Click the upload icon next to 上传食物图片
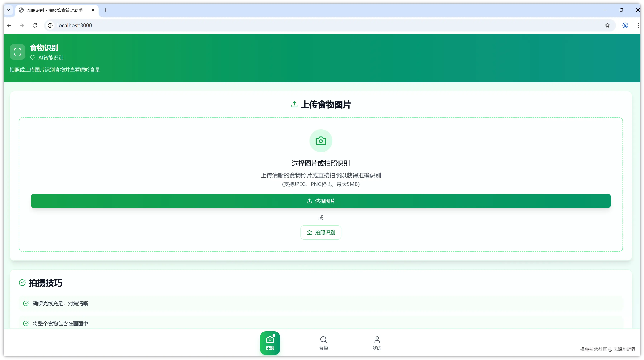644x360 pixels. pyautogui.click(x=294, y=104)
